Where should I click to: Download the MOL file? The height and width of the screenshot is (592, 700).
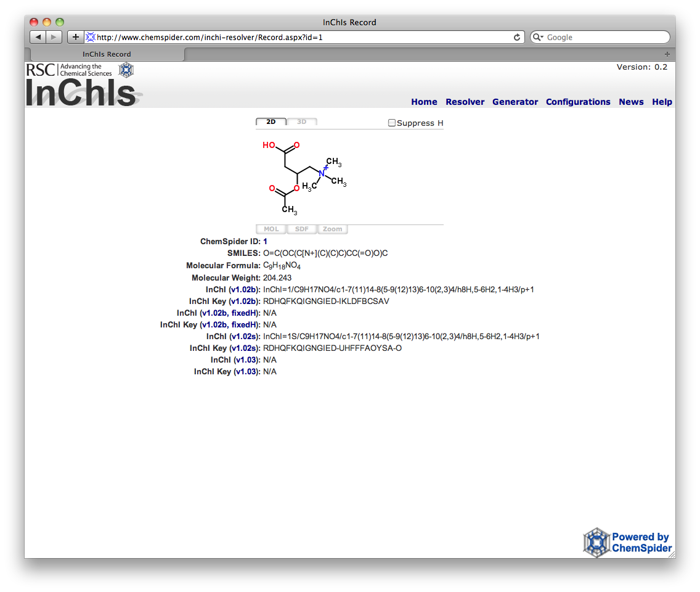pyautogui.click(x=271, y=229)
